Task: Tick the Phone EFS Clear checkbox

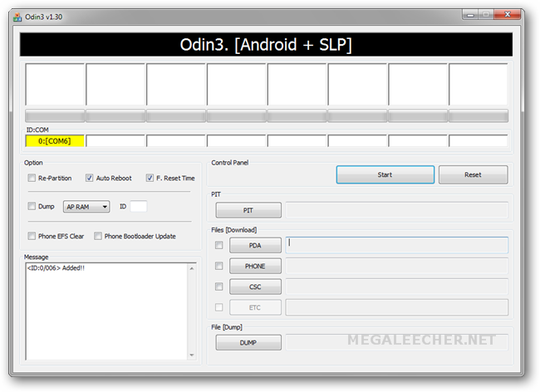Action: (32, 236)
